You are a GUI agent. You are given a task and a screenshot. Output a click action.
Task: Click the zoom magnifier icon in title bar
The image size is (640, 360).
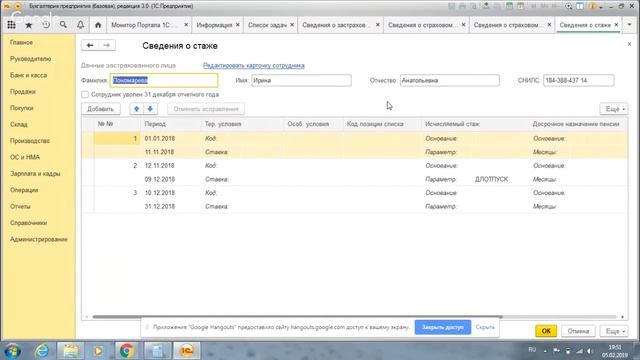point(569,6)
